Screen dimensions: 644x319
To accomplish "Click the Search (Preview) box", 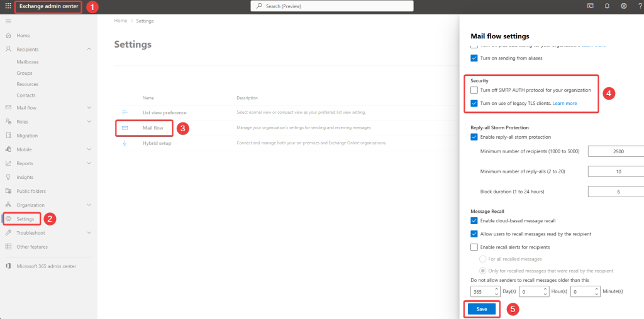I will [332, 6].
